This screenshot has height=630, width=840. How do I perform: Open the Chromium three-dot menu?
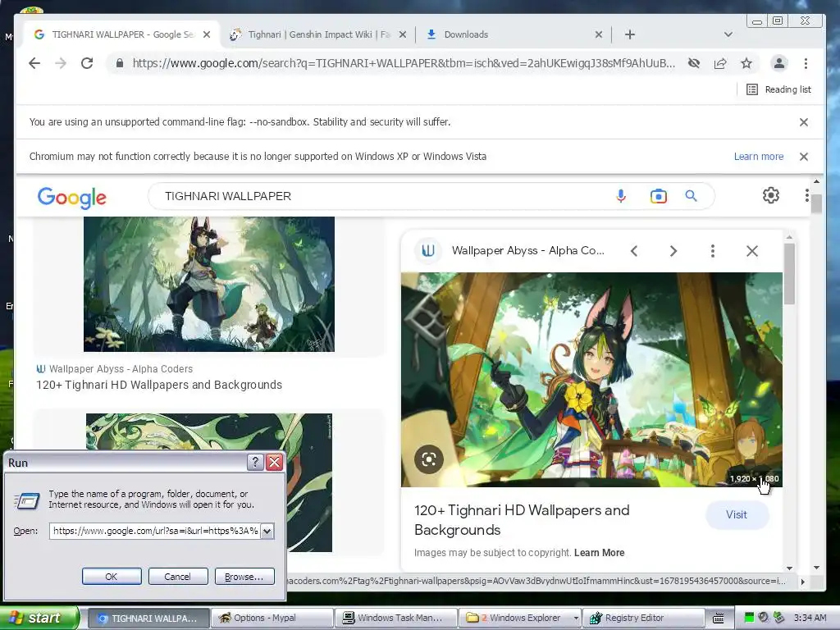click(806, 63)
